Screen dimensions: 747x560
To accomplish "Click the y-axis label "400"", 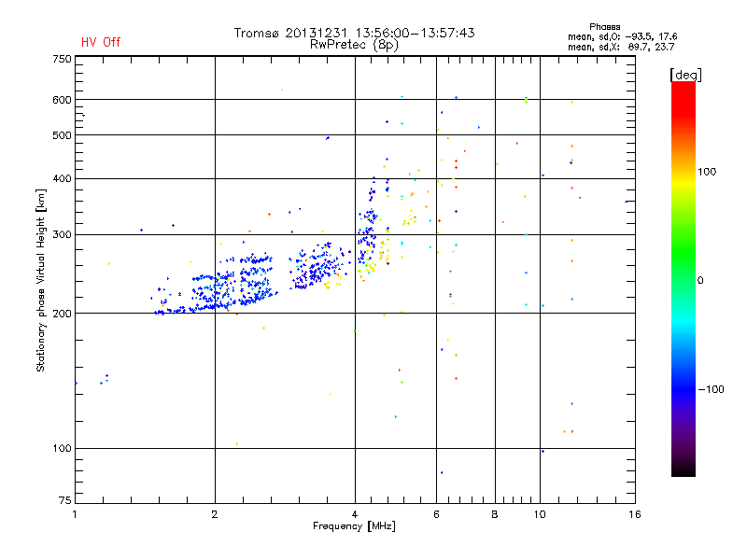I will (62, 178).
